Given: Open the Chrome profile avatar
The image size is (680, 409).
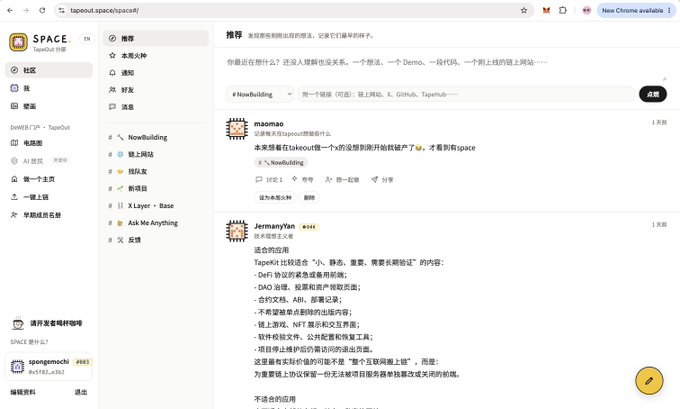Looking at the screenshot, I should 586,10.
